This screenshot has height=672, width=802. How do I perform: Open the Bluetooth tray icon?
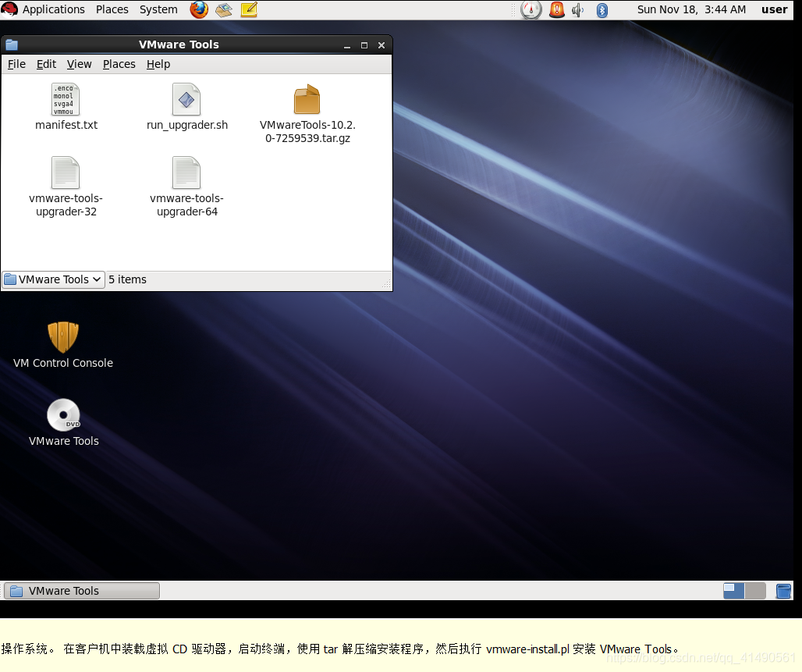(x=602, y=9)
